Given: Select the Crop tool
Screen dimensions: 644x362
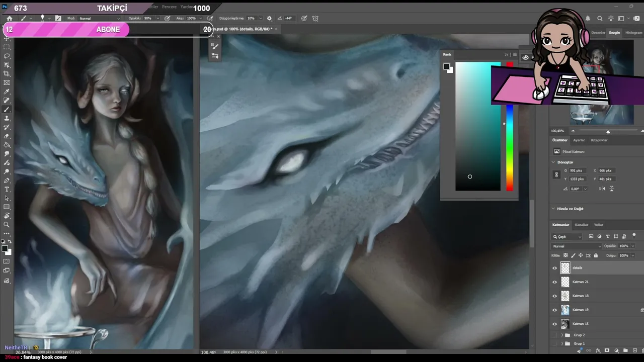Looking at the screenshot, I should [7, 74].
